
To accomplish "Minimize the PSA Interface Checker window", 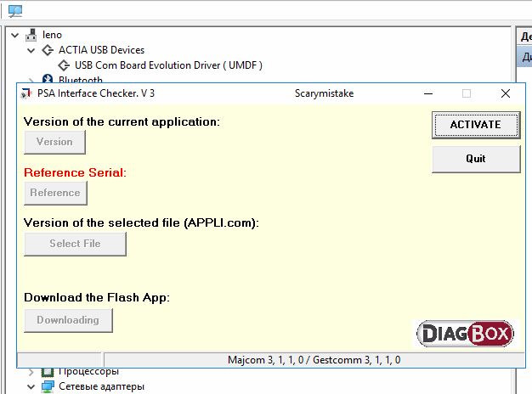I will click(x=428, y=93).
